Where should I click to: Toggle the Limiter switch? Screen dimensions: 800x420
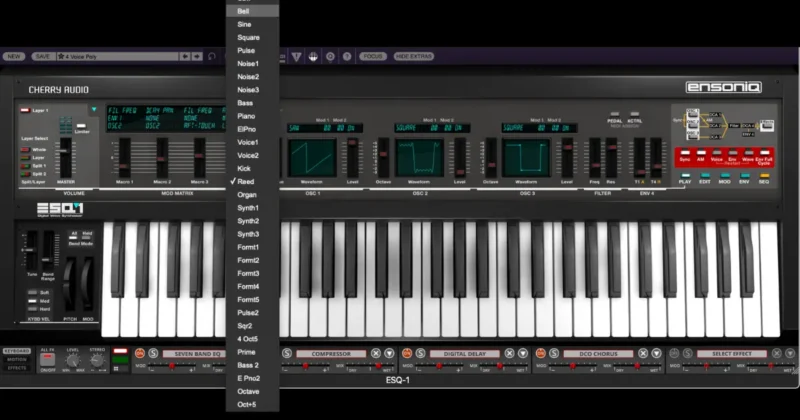point(81,127)
